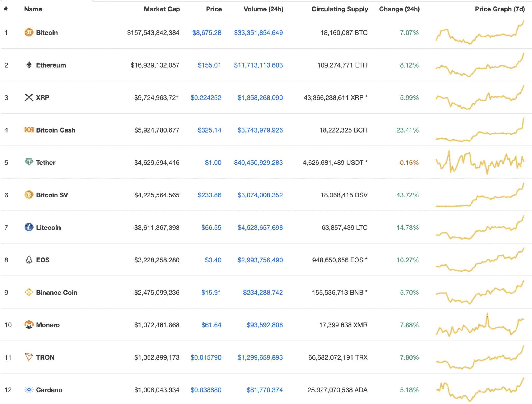Image resolution: width=532 pixels, height=404 pixels.
Task: Click the Binance Coin logo icon
Action: point(29,292)
